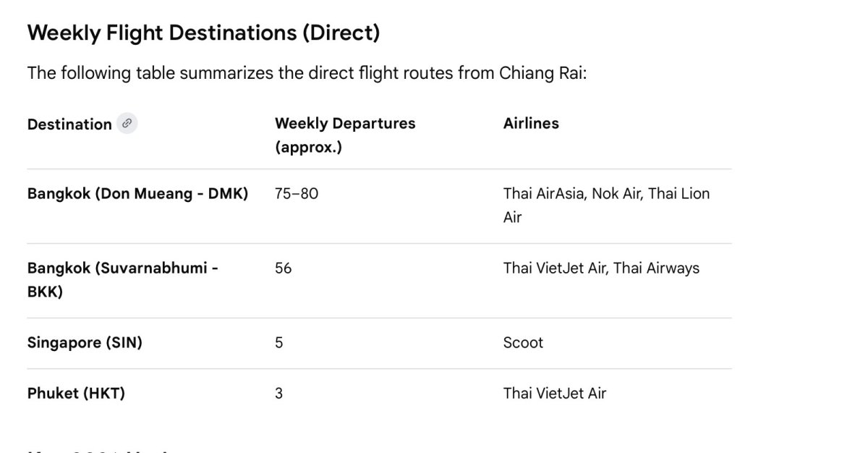Click Thai AirAsia in the Don Mueang row

544,194
